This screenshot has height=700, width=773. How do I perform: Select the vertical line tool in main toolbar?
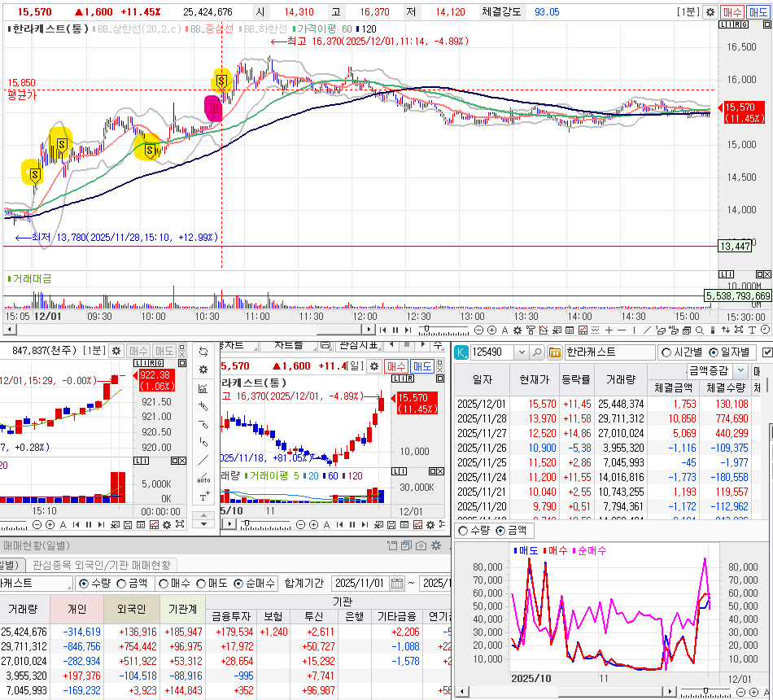pyautogui.click(x=634, y=330)
